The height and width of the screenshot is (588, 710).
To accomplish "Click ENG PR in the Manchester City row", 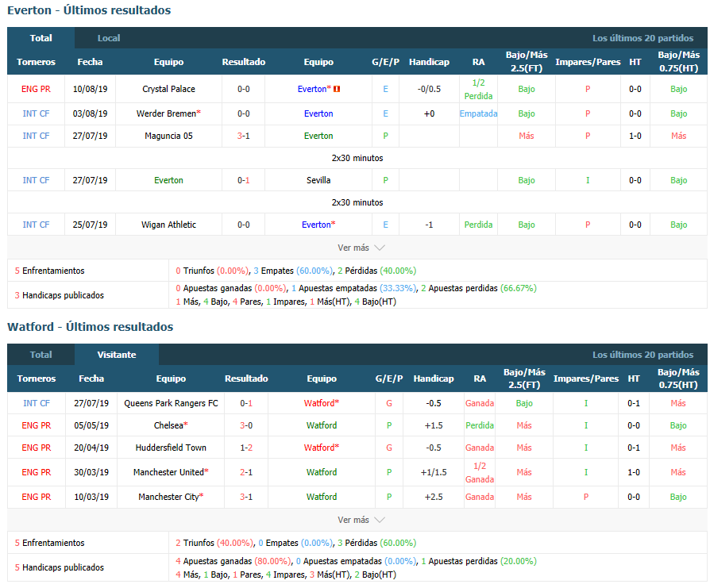I will click(37, 497).
